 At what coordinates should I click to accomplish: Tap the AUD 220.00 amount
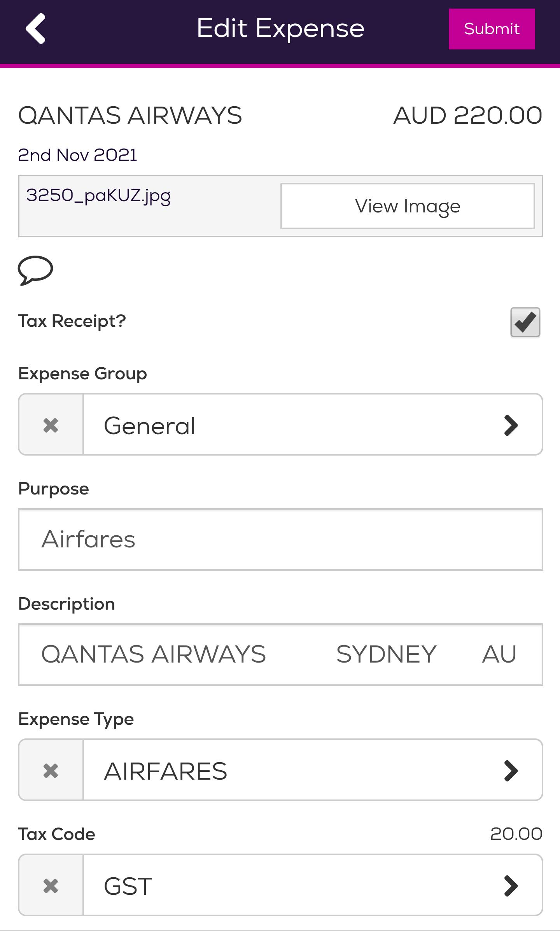click(x=468, y=116)
